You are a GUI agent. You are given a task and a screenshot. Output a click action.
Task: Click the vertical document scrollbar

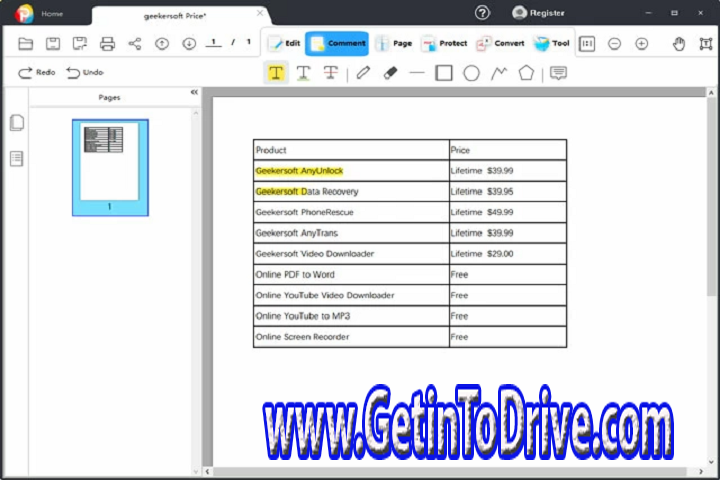coord(711,198)
